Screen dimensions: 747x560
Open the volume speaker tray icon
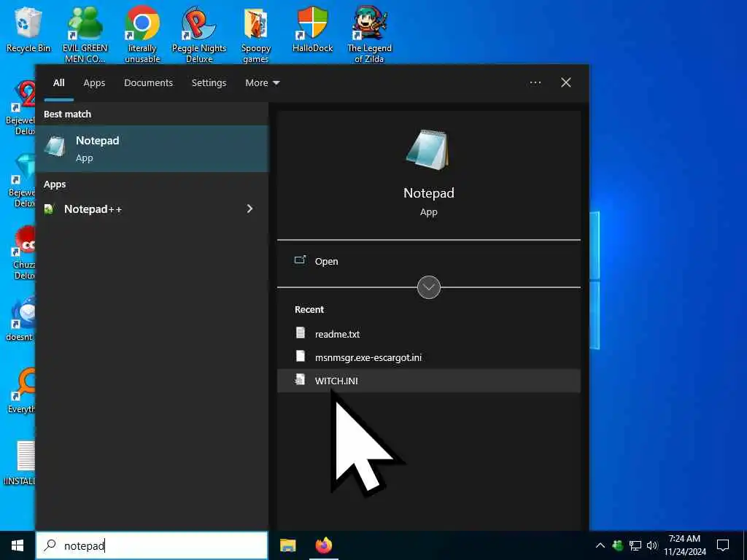click(x=652, y=545)
